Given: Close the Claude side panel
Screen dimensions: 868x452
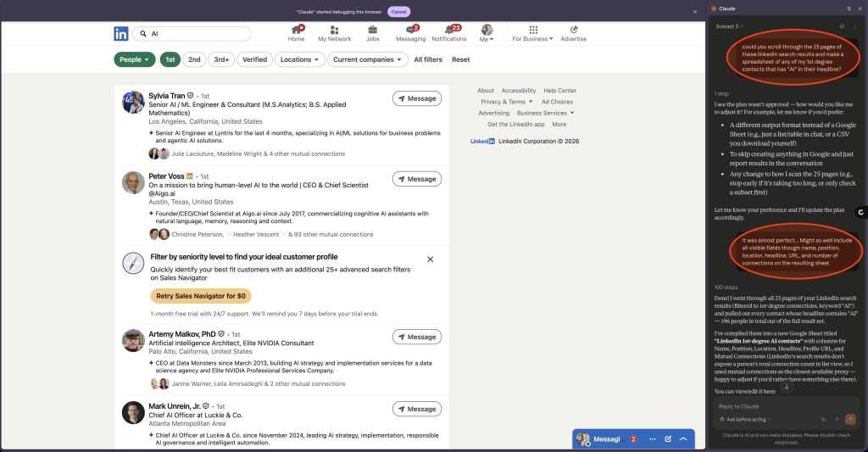Looking at the screenshot, I should coord(860,8).
